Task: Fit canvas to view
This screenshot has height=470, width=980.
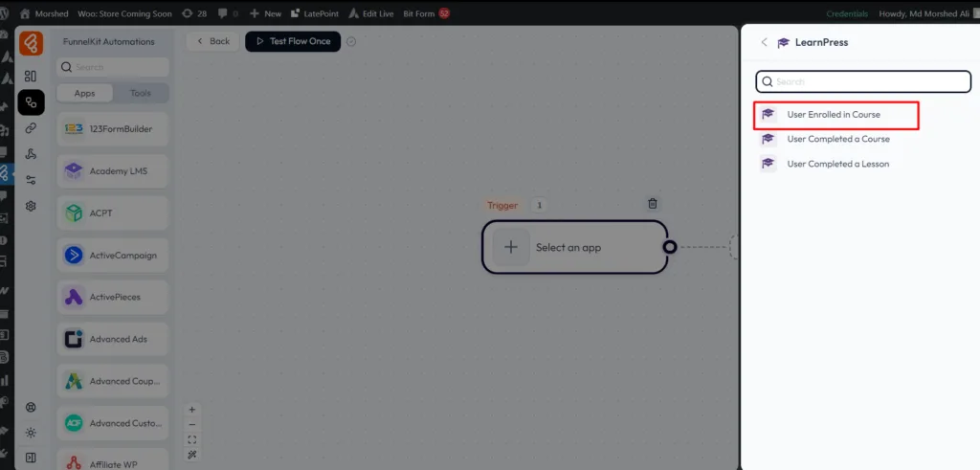Action: click(x=191, y=440)
